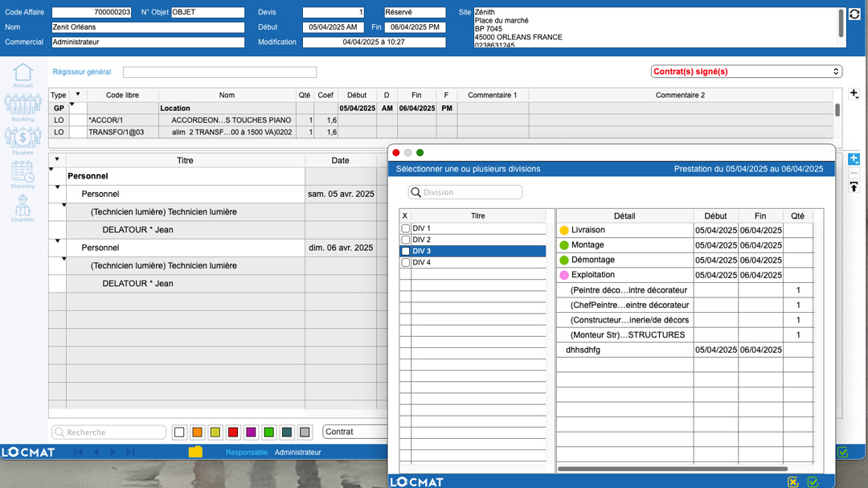The width and height of the screenshot is (868, 488).
Task: Collapse Technician lumière under sam. 05 avr.
Action: pyautogui.click(x=64, y=206)
